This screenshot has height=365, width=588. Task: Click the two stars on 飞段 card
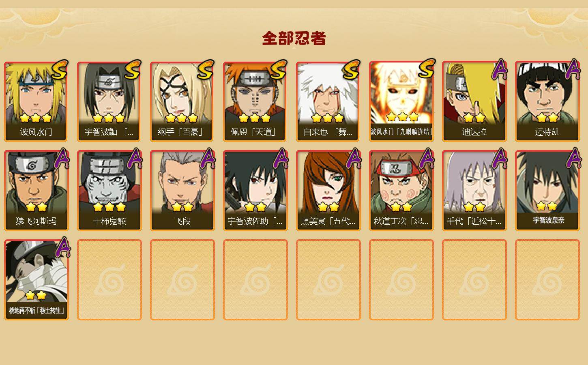click(182, 207)
